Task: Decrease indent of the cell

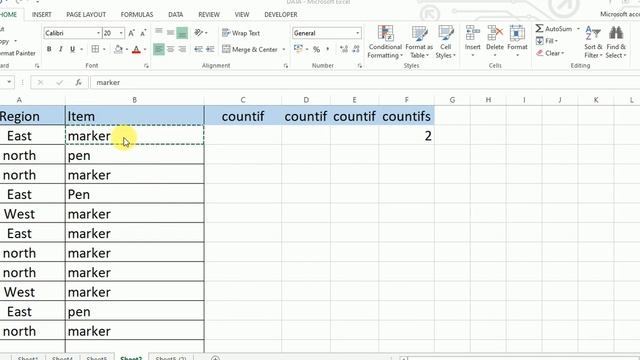Action: point(198,49)
